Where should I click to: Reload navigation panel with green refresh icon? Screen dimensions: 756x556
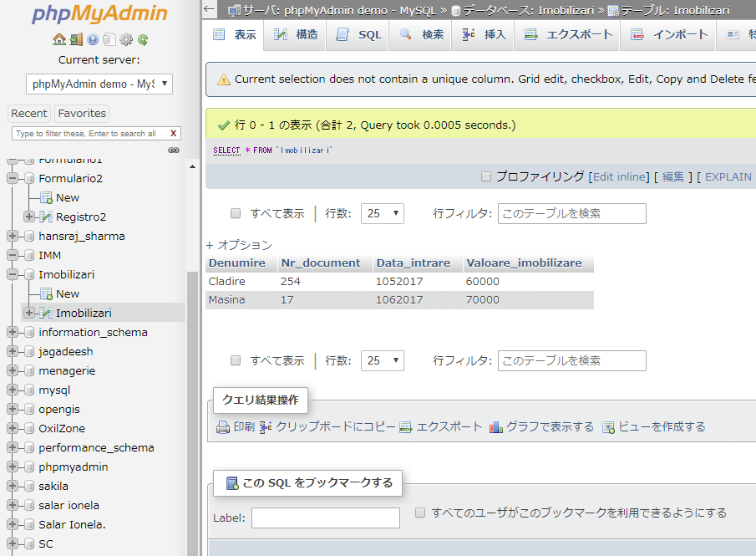coord(143,39)
